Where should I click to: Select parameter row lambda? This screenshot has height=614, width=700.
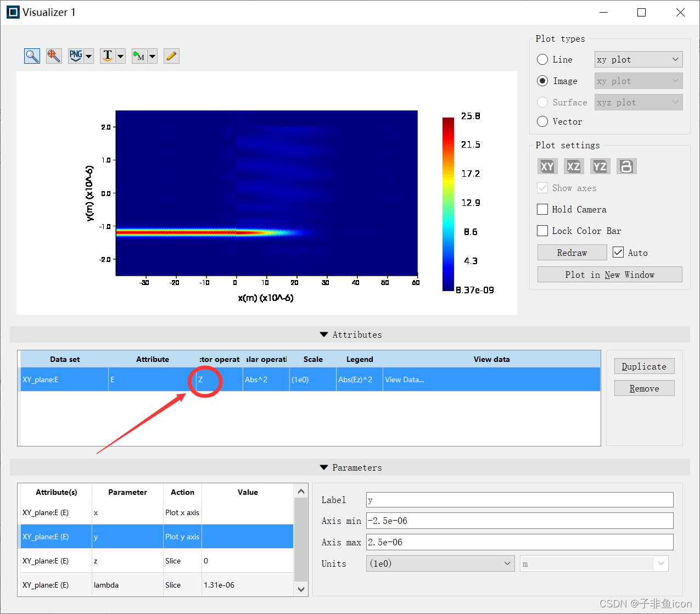click(x=156, y=585)
